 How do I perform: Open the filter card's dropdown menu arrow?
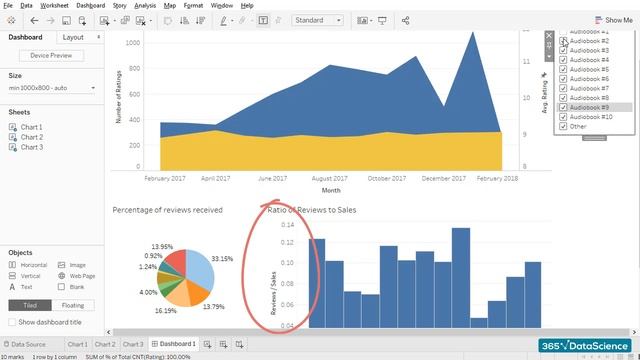click(x=549, y=57)
